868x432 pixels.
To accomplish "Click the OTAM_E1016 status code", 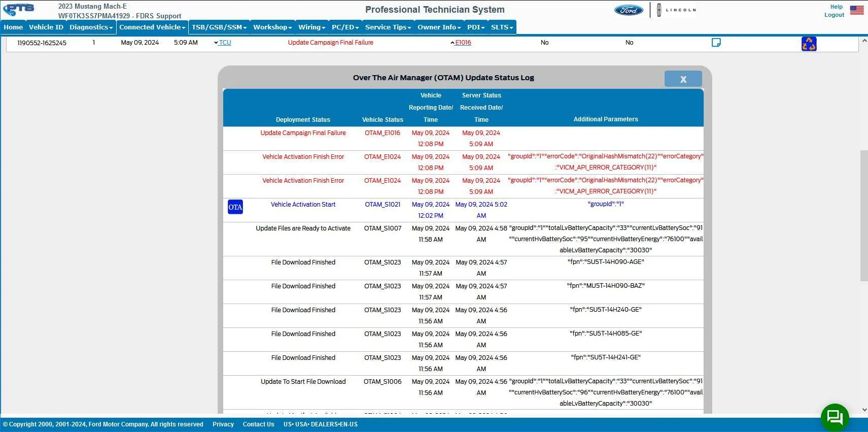I will pyautogui.click(x=383, y=133).
